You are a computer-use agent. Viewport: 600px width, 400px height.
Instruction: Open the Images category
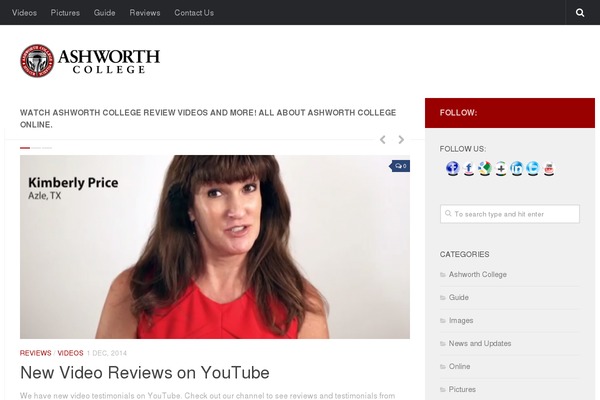coord(461,320)
